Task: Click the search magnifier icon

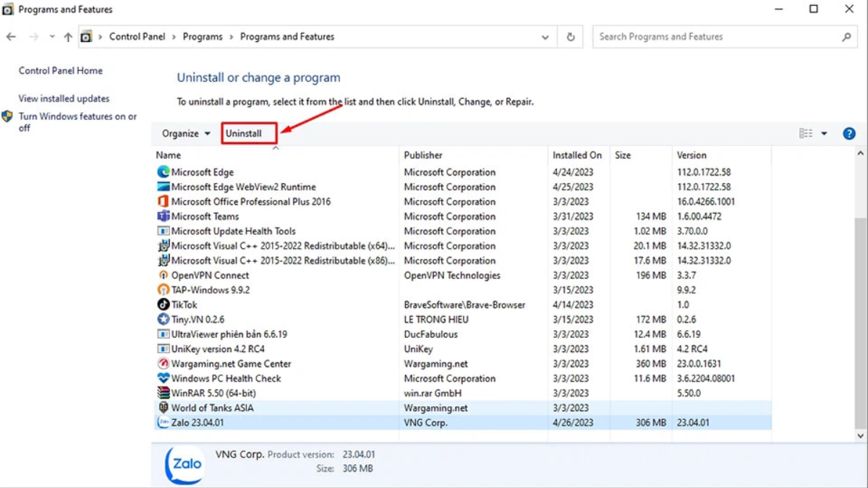Action: pos(846,37)
